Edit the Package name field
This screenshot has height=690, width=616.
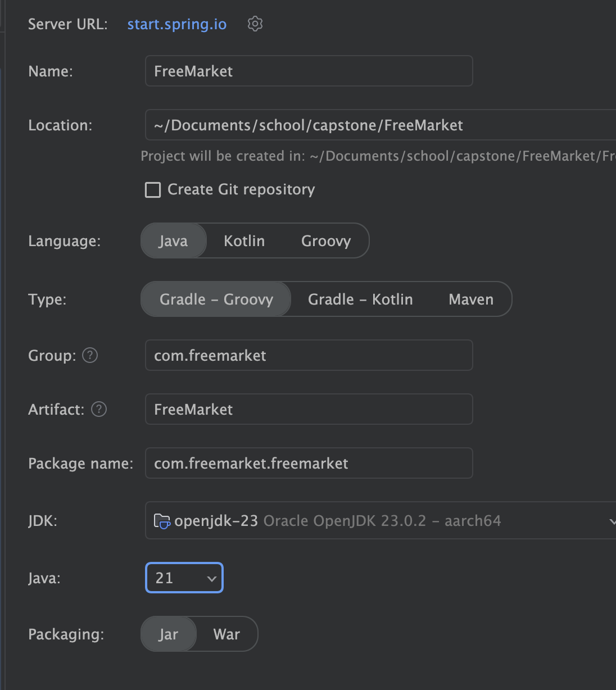pos(309,463)
